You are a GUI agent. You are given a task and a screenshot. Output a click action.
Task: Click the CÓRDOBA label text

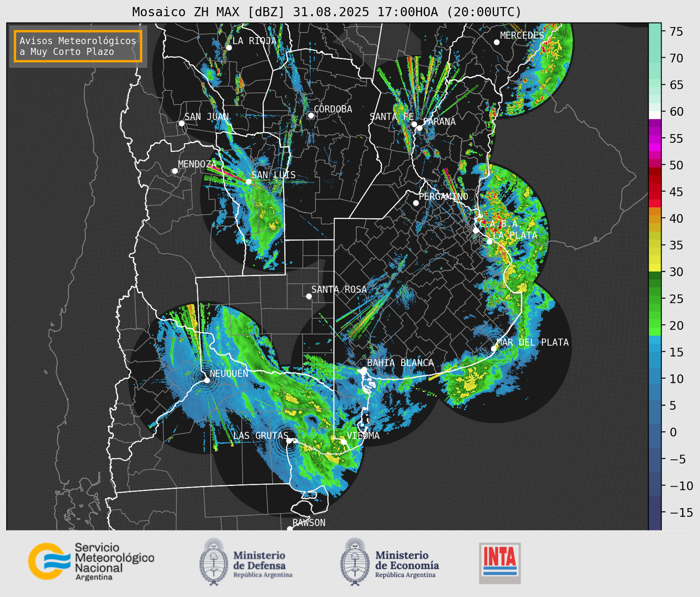coord(333,109)
